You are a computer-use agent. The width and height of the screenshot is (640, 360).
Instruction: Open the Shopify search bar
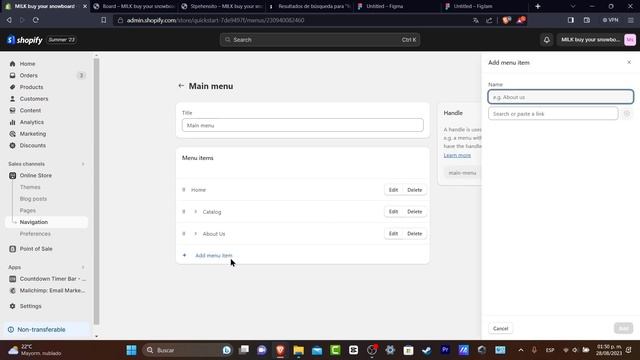pos(320,40)
